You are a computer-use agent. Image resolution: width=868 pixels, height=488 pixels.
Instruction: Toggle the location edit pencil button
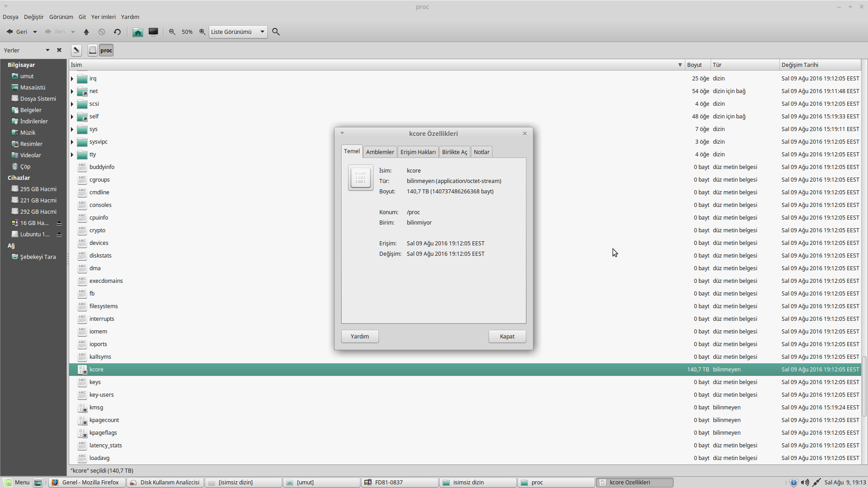tap(76, 50)
